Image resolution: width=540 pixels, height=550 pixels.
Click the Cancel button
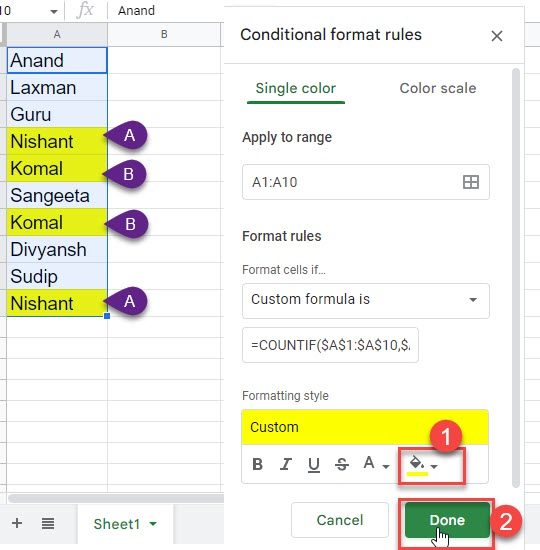point(340,520)
